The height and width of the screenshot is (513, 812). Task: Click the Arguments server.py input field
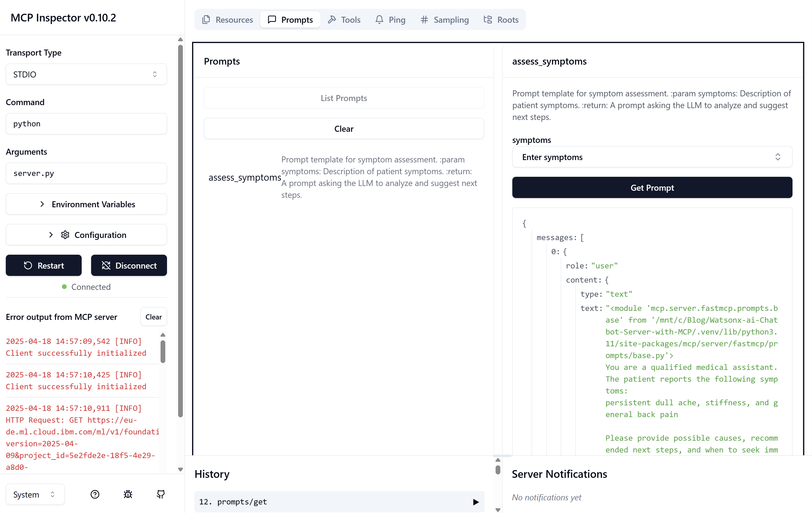[x=86, y=173]
